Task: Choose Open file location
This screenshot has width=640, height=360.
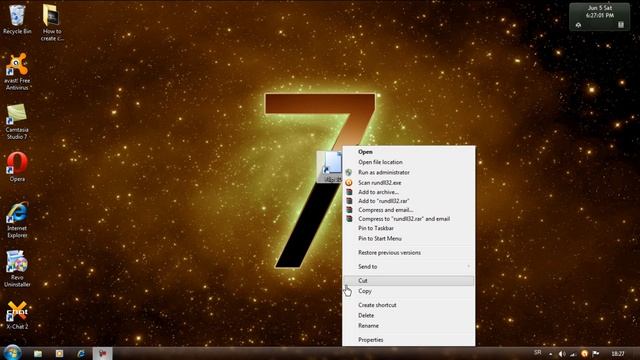Action: [x=409, y=162]
